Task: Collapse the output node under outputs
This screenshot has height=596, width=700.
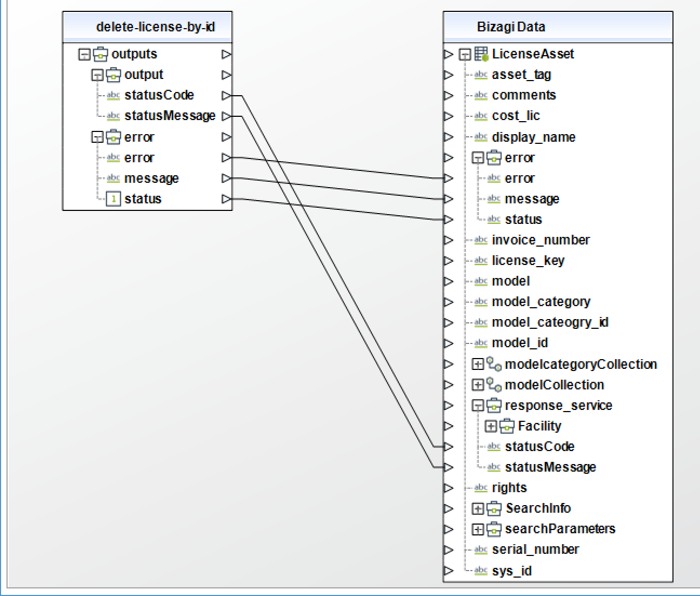Action: pos(97,75)
